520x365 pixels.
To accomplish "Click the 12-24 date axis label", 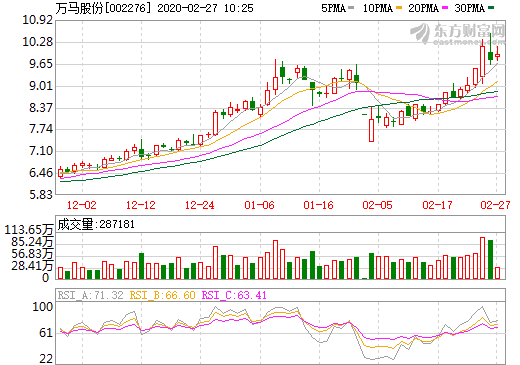I will 200,205.
